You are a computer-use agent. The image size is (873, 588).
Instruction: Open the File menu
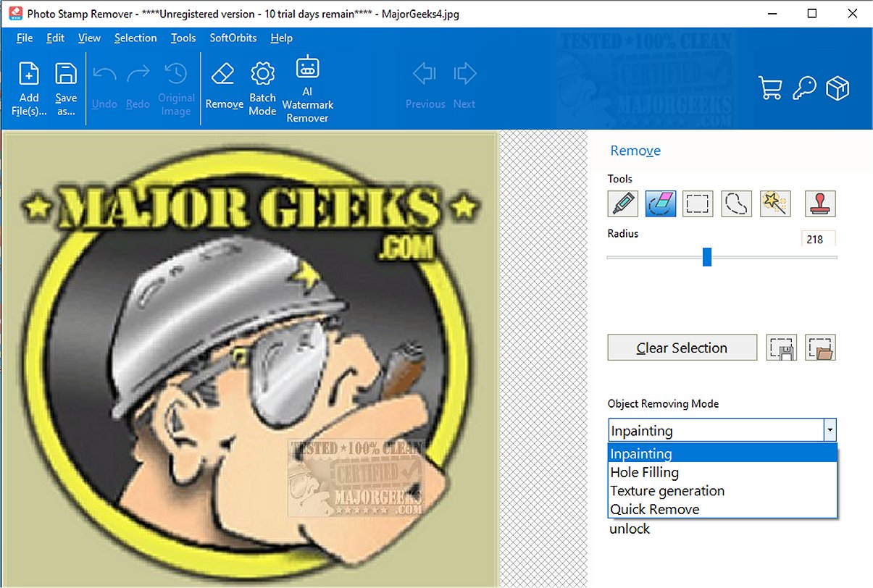pos(25,38)
